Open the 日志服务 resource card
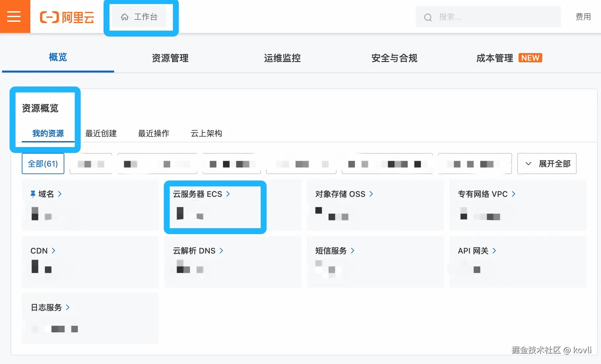 (x=90, y=318)
